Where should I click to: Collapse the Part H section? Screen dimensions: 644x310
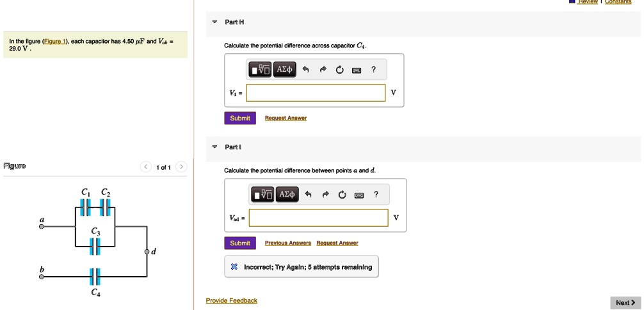pos(214,22)
